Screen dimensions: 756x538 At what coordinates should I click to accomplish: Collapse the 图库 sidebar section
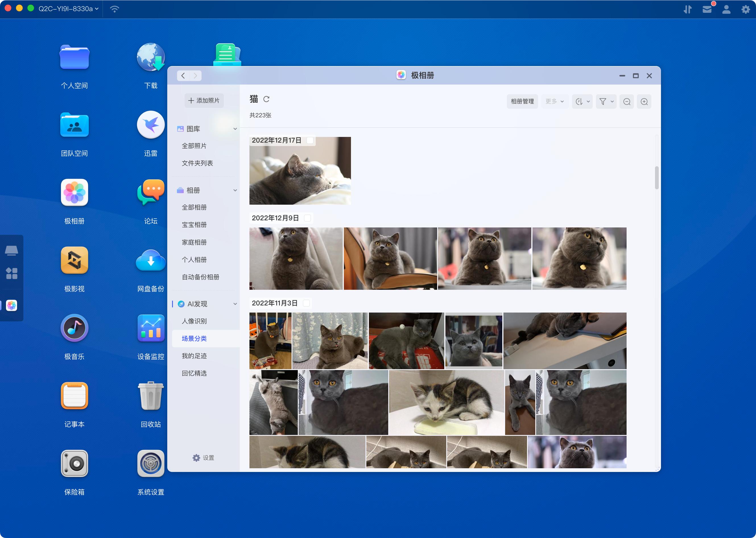pyautogui.click(x=235, y=129)
